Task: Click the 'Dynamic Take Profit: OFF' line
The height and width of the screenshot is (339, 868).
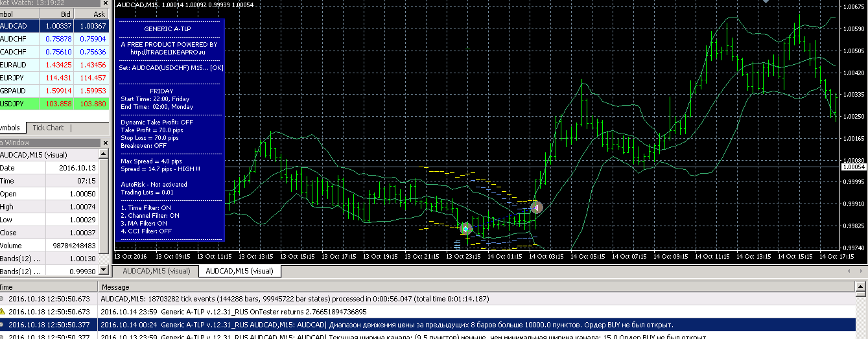Action: tap(157, 122)
